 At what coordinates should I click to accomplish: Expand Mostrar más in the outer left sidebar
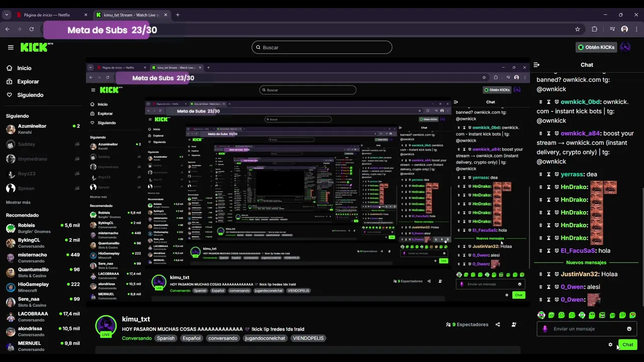click(x=18, y=202)
